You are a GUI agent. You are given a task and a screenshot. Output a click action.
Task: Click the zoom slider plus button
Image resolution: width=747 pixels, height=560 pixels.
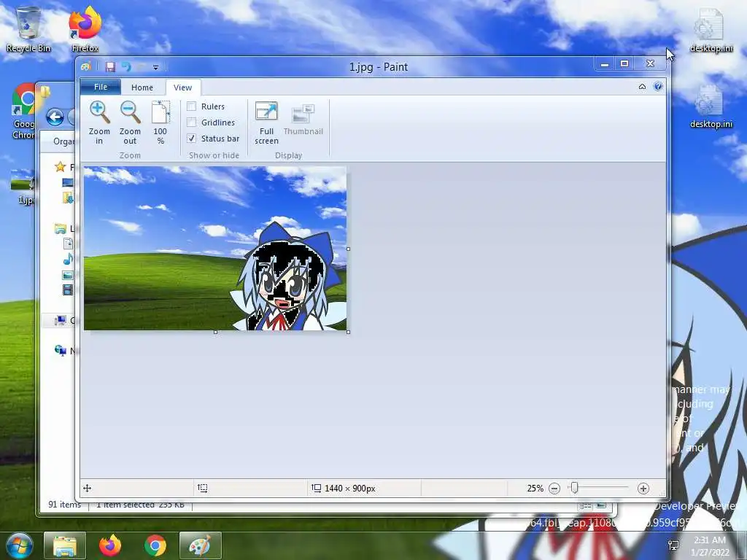click(x=643, y=488)
